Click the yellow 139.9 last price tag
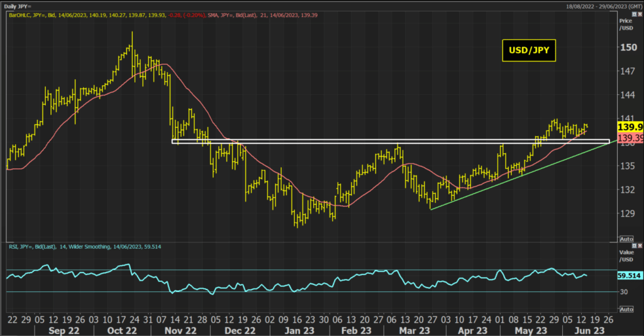Screen dimensions: 644x336 coord(630,127)
